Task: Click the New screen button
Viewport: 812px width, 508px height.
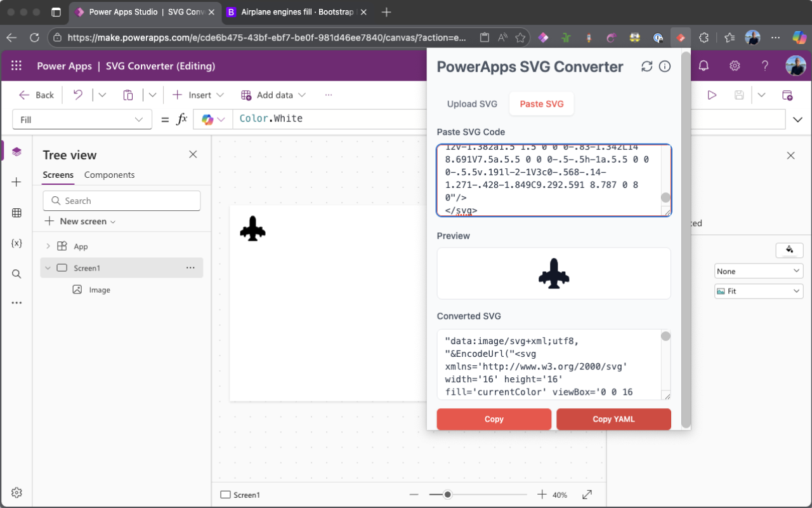Action: coord(81,222)
